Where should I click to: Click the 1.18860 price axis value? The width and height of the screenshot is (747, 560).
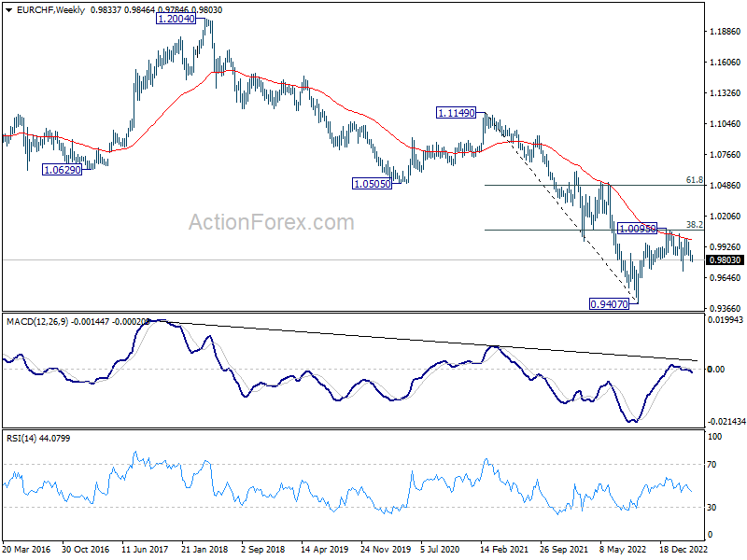[x=722, y=31]
